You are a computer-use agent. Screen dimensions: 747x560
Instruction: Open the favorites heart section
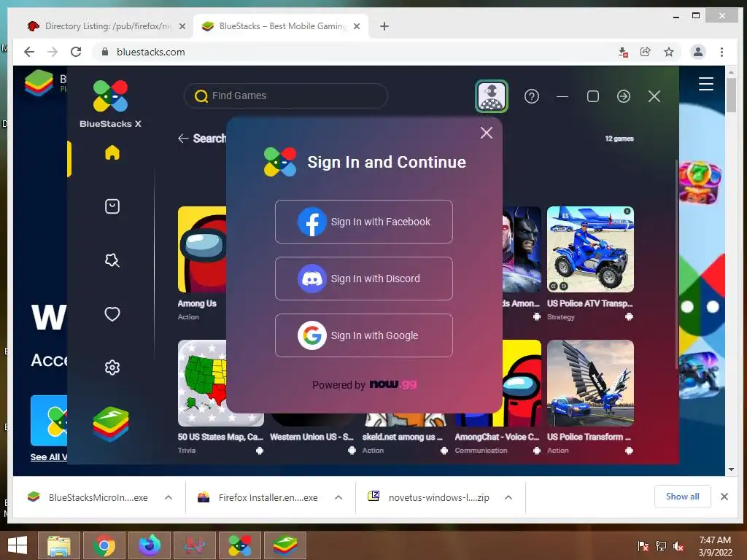[x=112, y=314]
